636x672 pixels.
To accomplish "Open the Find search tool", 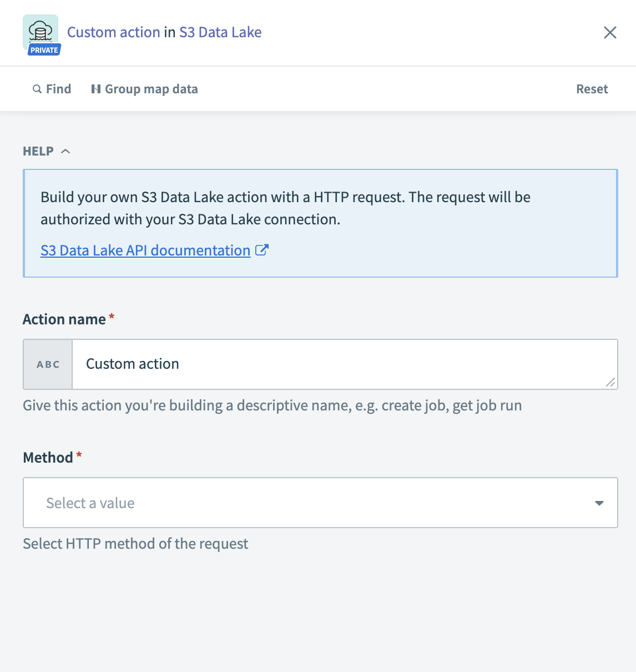I will (x=52, y=89).
